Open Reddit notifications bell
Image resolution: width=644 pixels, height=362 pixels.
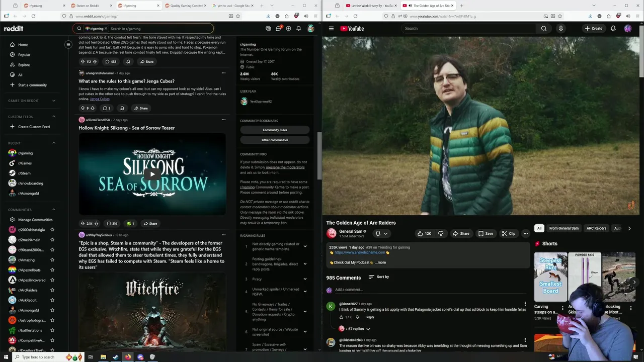click(x=298, y=29)
